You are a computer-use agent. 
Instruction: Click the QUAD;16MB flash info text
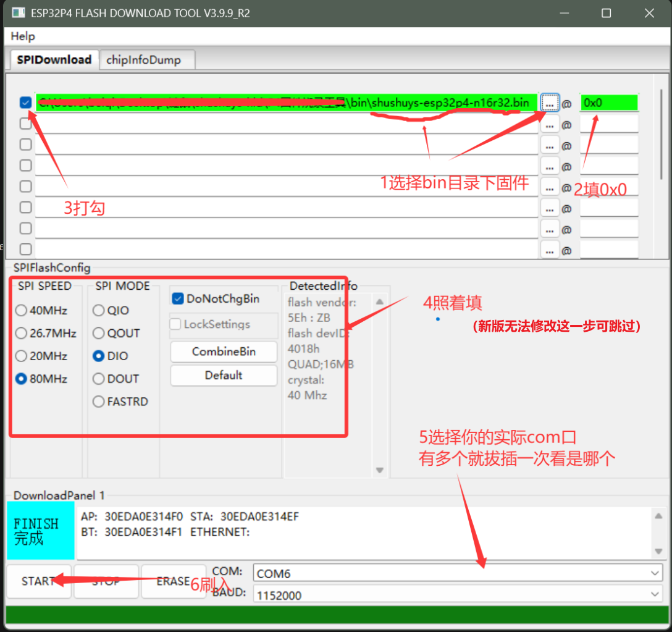(x=321, y=364)
